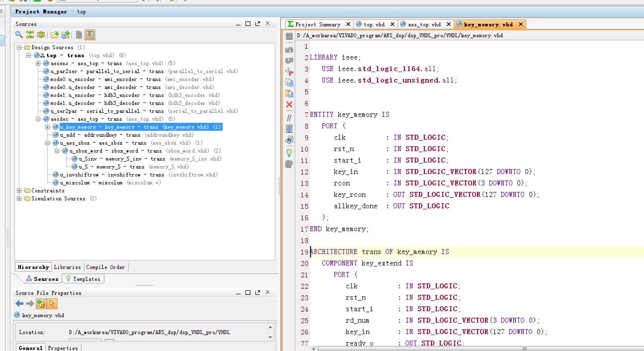Collapse the aesdec - aes_top node
644x351 pixels.
point(38,119)
